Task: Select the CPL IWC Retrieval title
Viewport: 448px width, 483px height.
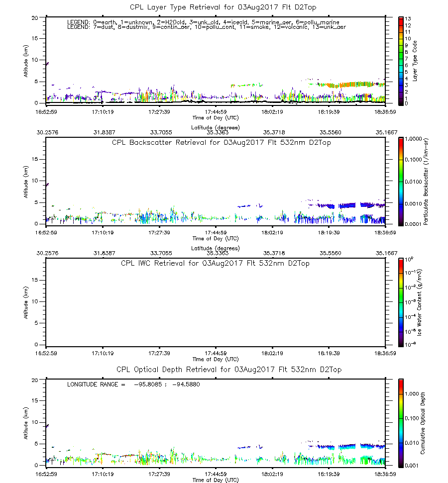Action: coord(215,263)
